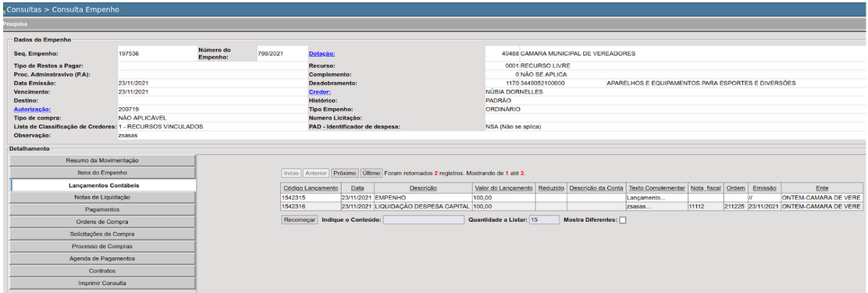
Task: Click the Recomeçar button
Action: 300,220
